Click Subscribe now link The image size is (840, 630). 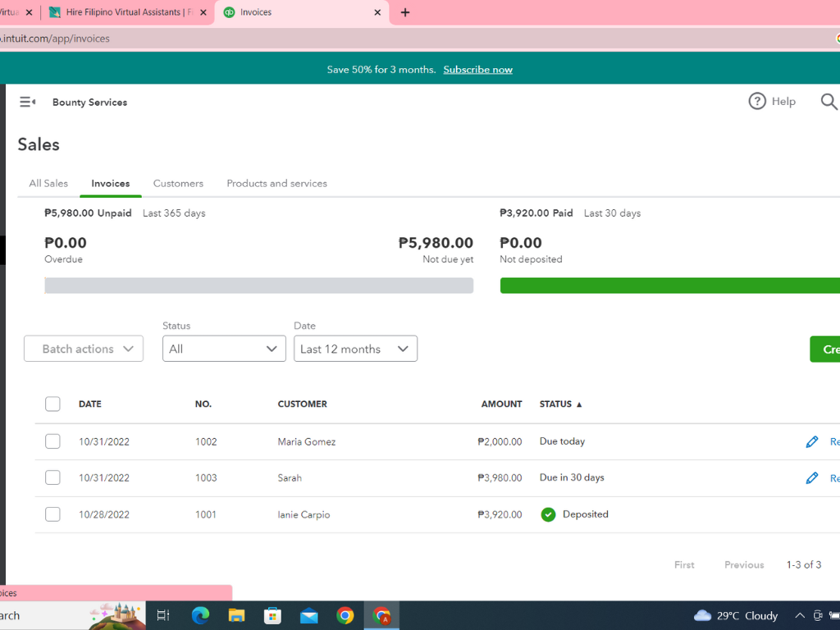click(x=478, y=70)
